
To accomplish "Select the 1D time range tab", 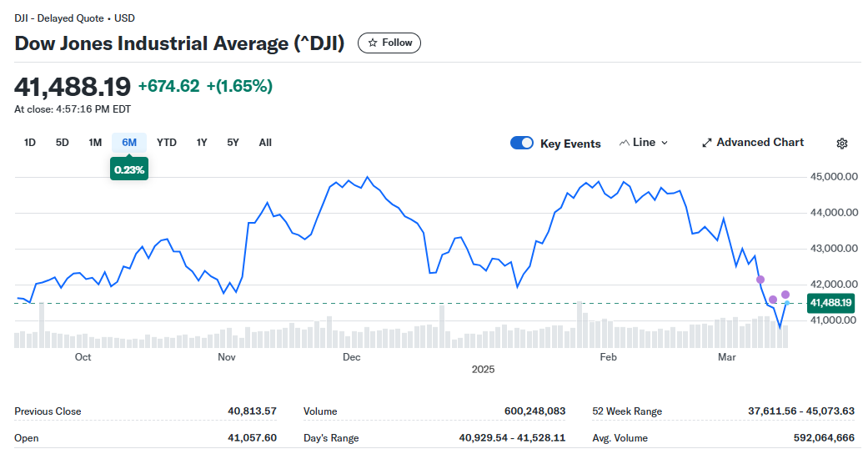I will pyautogui.click(x=30, y=143).
